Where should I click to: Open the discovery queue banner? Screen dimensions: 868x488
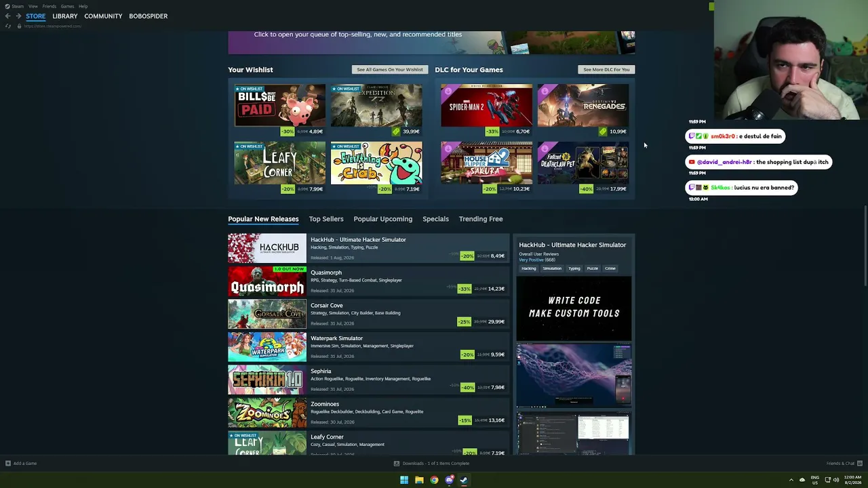(x=431, y=42)
